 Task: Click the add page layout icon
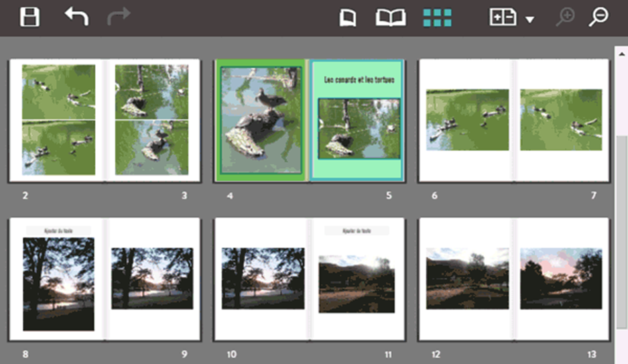503,17
